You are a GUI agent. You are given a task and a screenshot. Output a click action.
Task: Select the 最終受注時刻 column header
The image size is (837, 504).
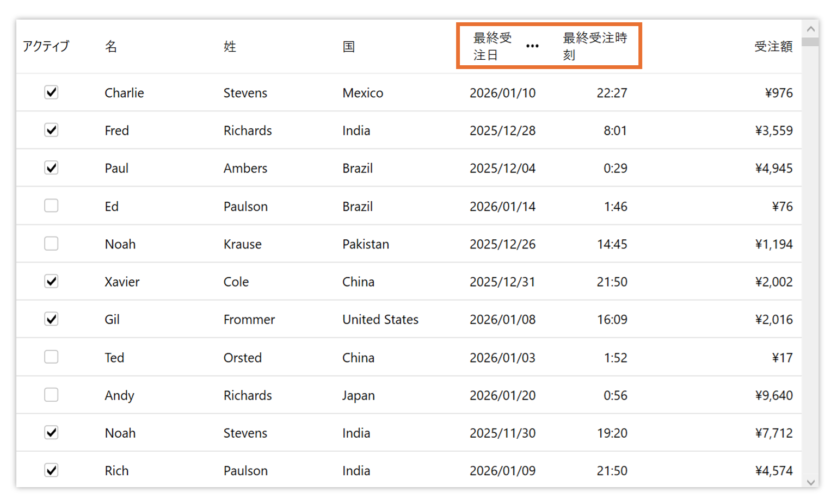click(594, 46)
